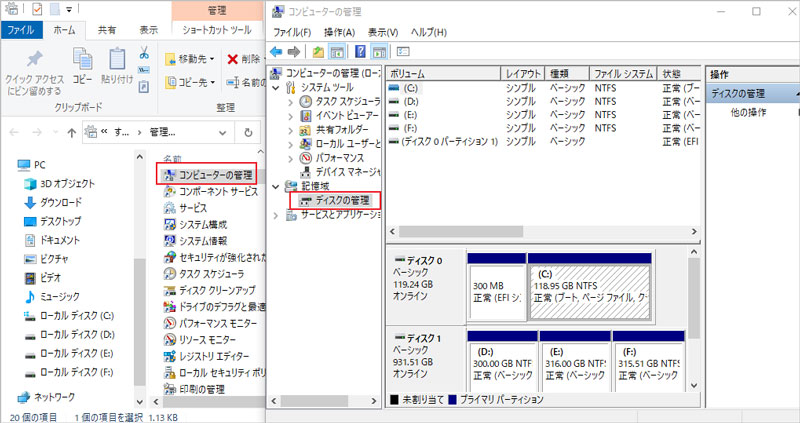This screenshot has width=800, height=423.
Task: Click 他の操作 in the actions pane
Action: coord(748,112)
